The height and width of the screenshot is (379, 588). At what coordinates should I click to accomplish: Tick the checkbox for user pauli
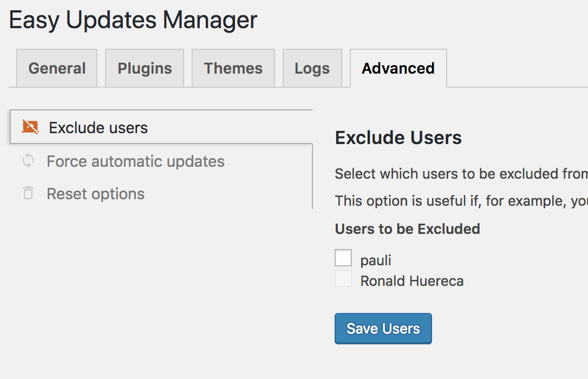pyautogui.click(x=343, y=258)
